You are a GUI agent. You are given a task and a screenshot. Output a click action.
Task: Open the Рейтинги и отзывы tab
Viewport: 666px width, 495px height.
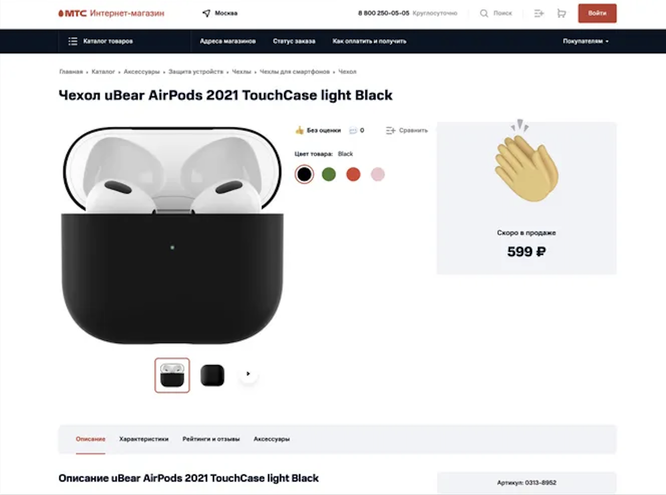[x=211, y=439]
